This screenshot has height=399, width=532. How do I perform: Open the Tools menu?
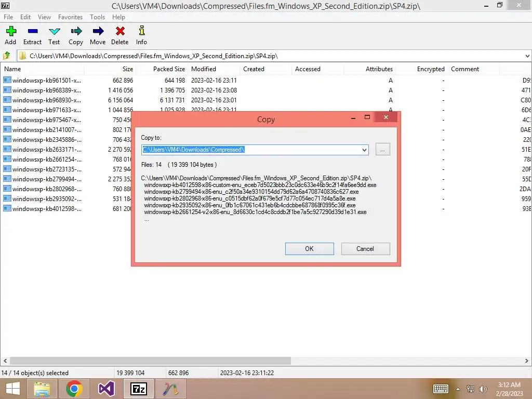(97, 17)
